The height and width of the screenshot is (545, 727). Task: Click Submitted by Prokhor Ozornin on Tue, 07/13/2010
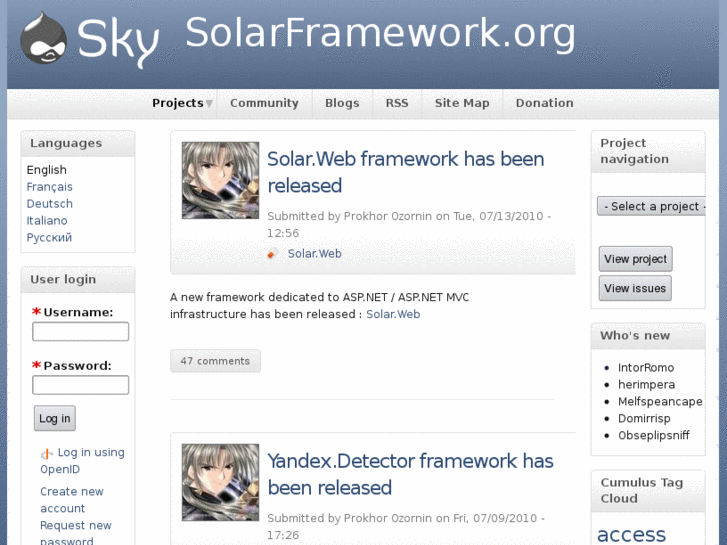coord(409,224)
